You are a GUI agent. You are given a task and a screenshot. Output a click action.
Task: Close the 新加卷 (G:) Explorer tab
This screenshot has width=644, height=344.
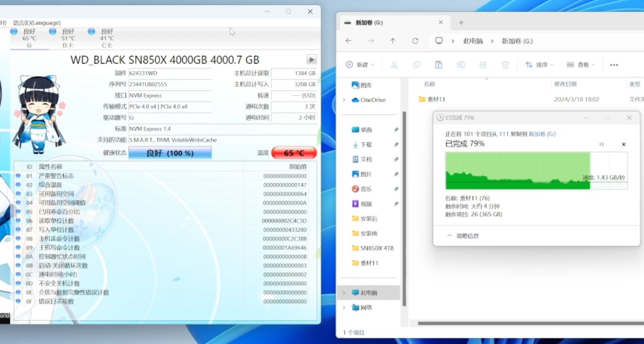tap(441, 23)
